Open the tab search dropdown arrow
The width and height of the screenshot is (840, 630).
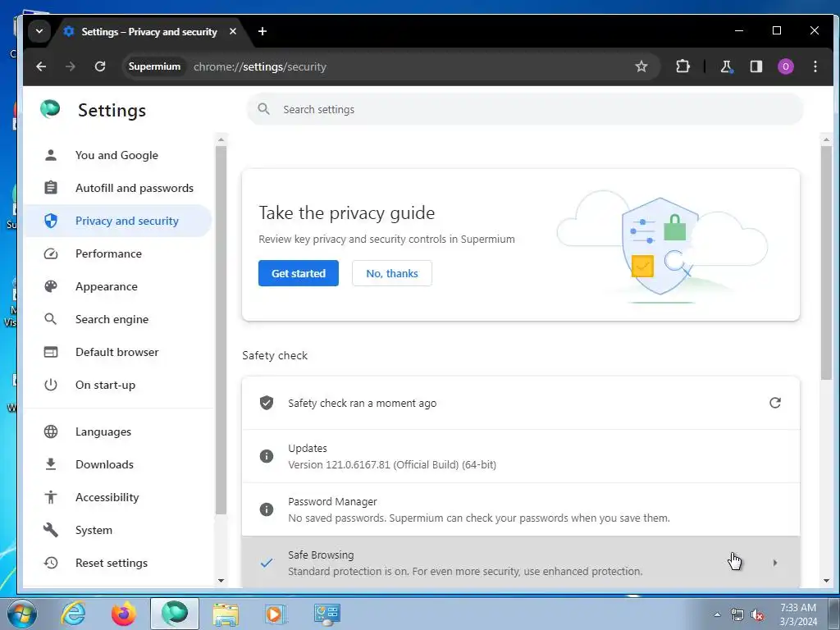[x=39, y=31]
